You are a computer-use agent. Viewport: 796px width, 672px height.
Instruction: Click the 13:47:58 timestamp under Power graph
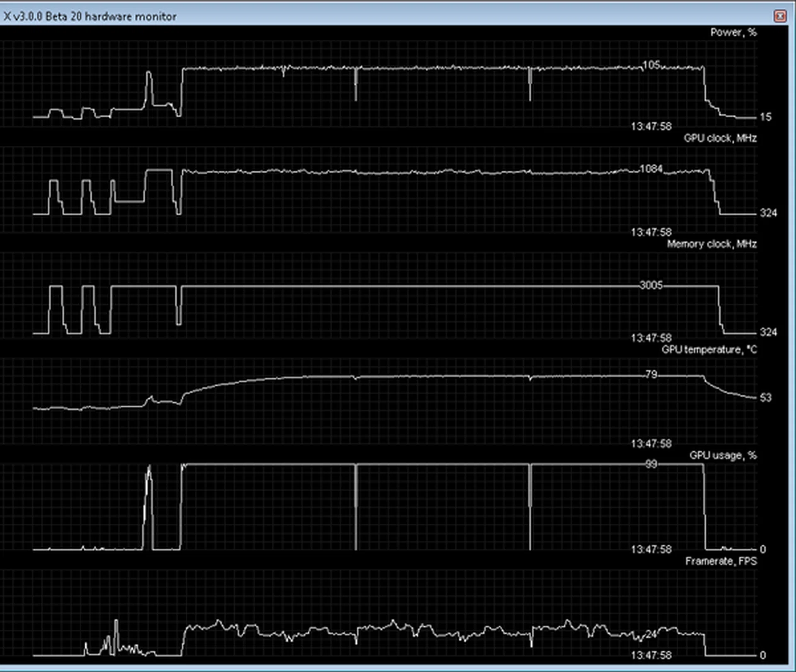point(651,126)
